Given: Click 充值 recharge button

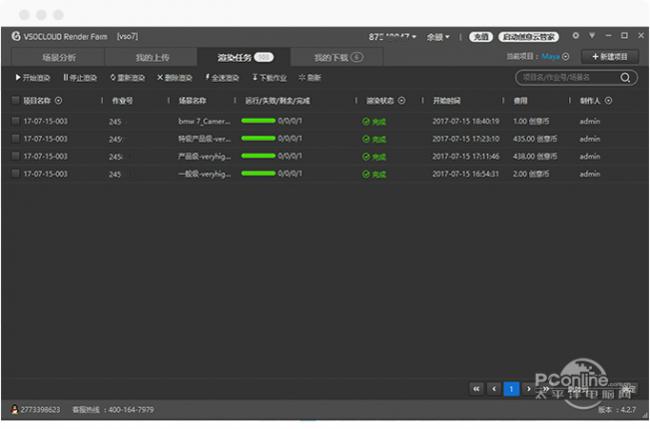Looking at the screenshot, I should click(482, 36).
